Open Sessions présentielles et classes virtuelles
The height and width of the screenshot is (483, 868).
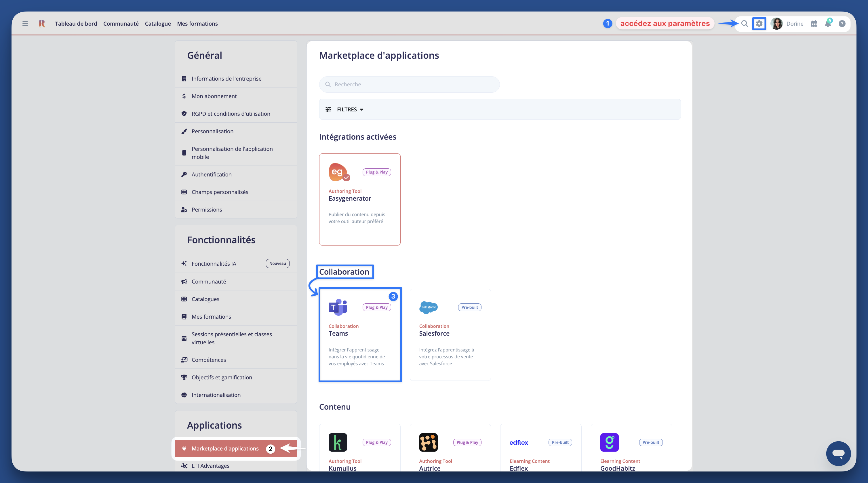[x=236, y=338]
